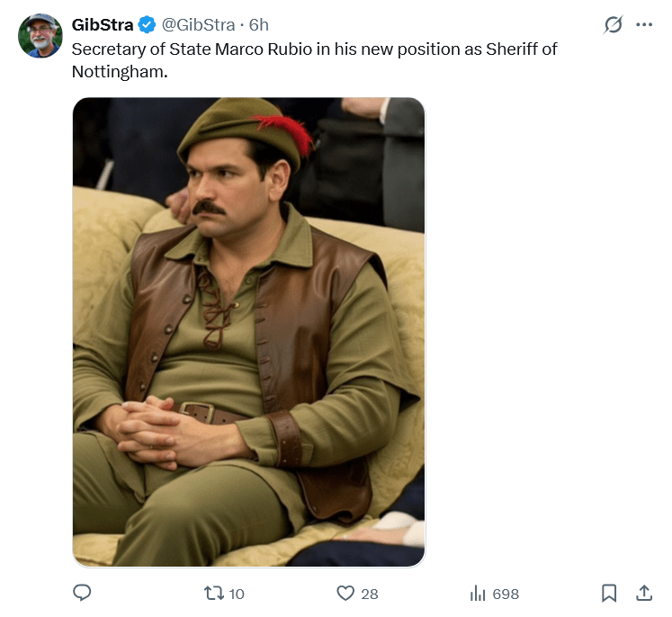Bookmark this post

pos(609,593)
